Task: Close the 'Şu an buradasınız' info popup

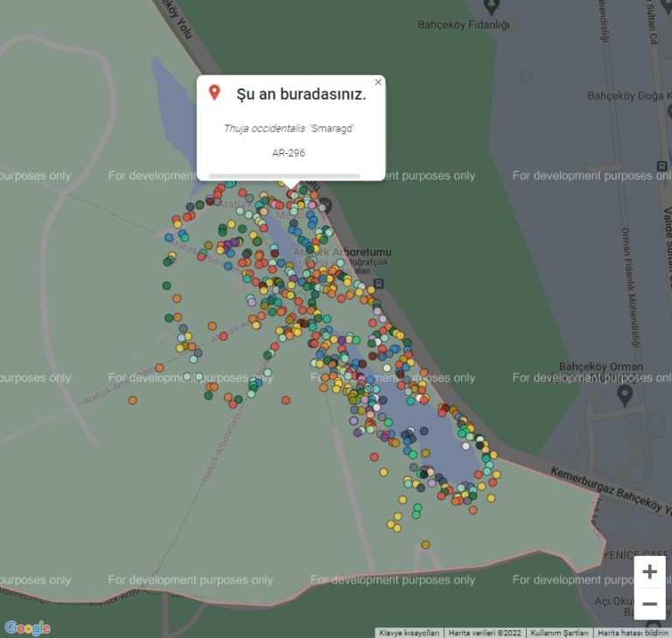Action: (x=378, y=82)
